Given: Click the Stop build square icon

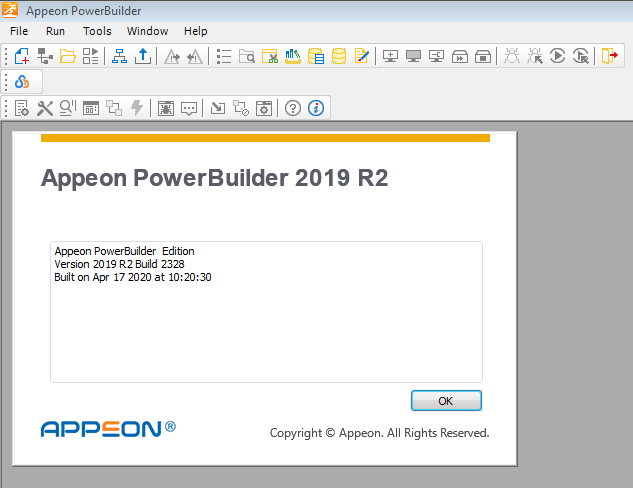Looking at the screenshot, I should click(x=483, y=57).
